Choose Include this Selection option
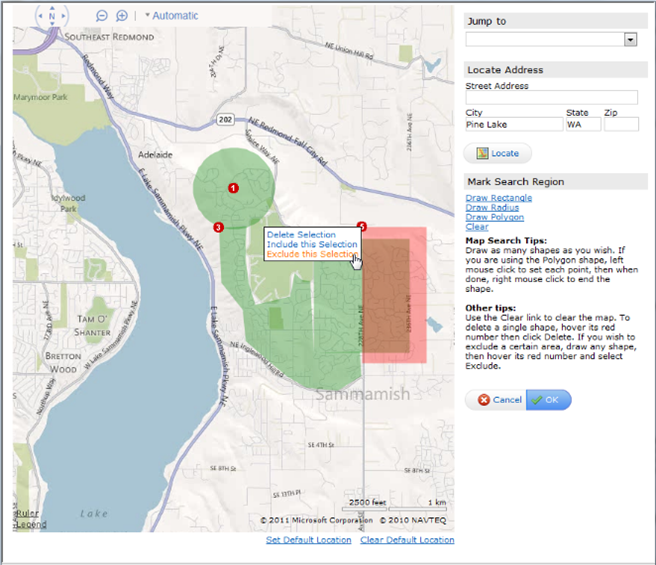656x565 pixels. click(311, 245)
